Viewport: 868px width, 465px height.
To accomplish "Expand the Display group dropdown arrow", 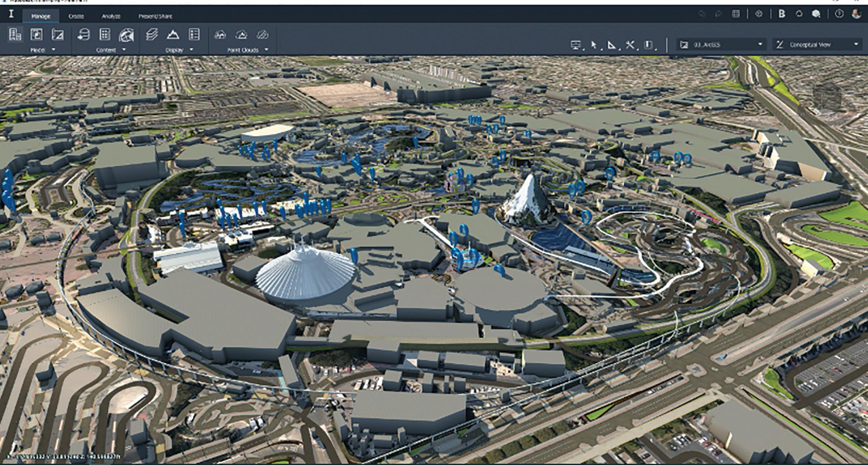I will click(191, 49).
